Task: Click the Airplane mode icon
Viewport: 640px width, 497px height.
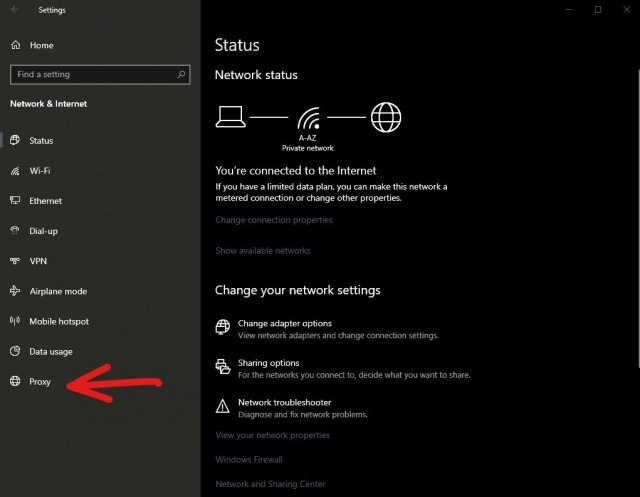Action: 15,291
